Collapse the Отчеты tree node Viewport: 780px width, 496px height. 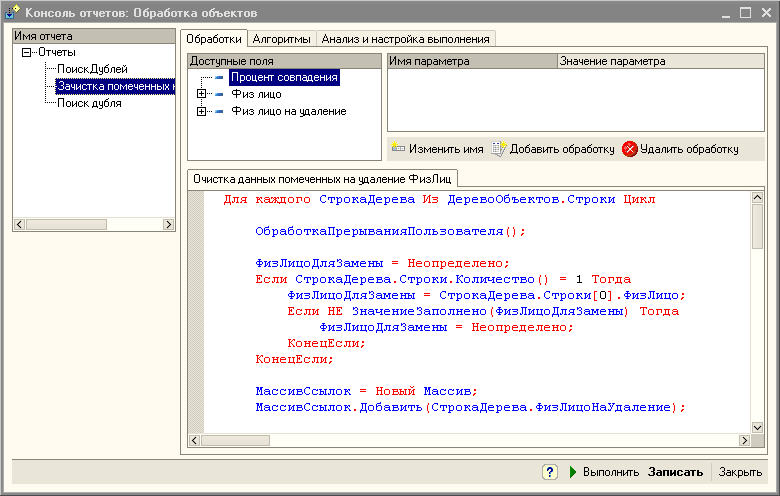[x=27, y=52]
